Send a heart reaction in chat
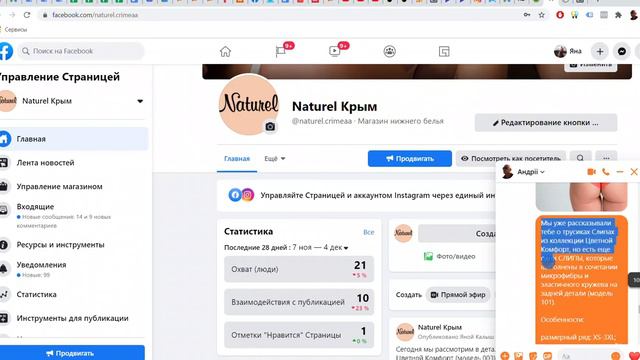This screenshot has width=640, height=360. pos(634,356)
